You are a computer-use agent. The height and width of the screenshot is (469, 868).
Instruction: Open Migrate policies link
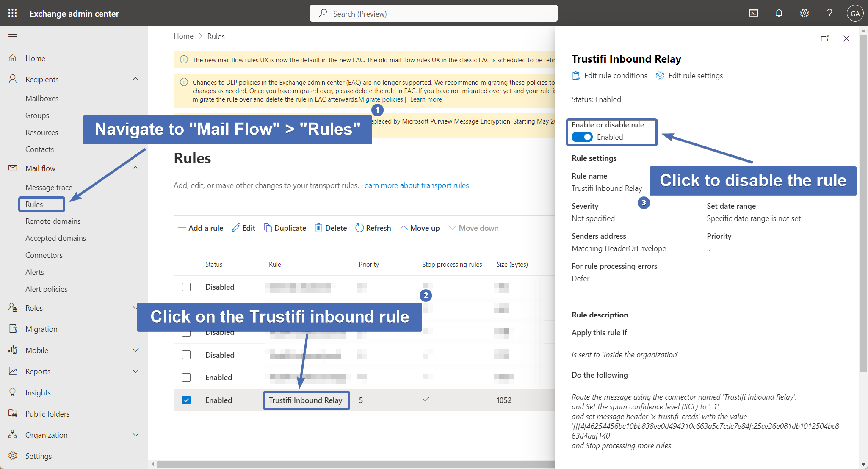381,99
